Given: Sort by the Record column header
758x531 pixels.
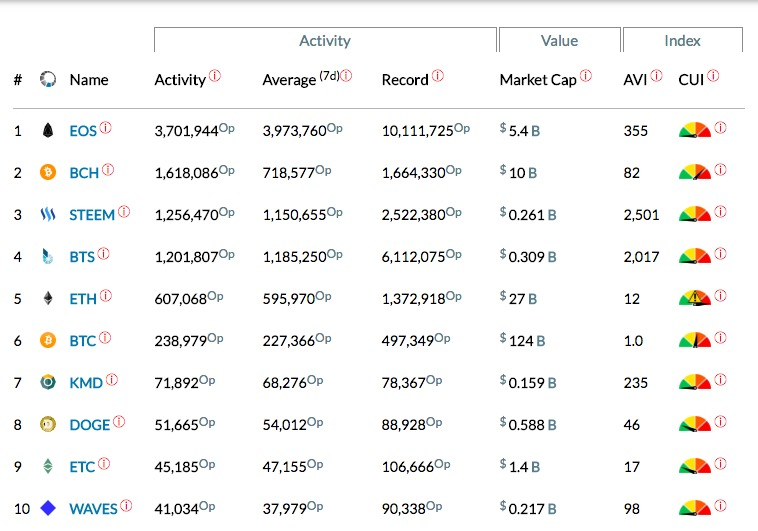Looking at the screenshot, I should click(405, 79).
